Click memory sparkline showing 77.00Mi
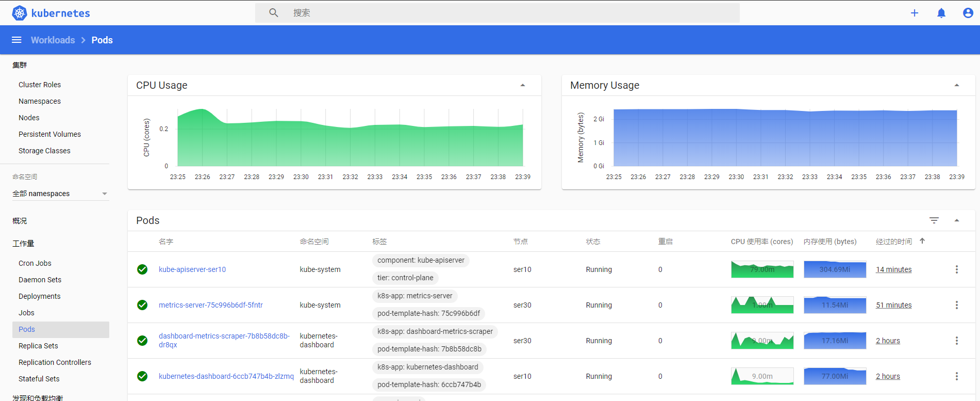 [x=835, y=376]
